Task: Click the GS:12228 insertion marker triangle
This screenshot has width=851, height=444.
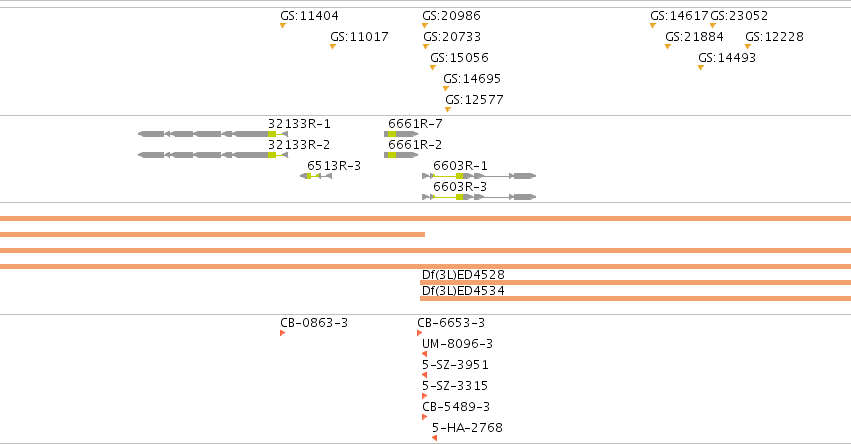Action: point(748,47)
